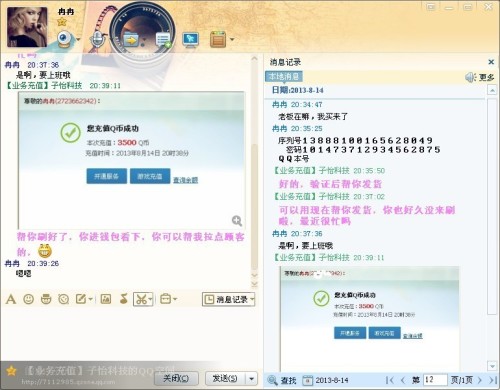
Task: Click the page number input field
Action: coord(435,380)
